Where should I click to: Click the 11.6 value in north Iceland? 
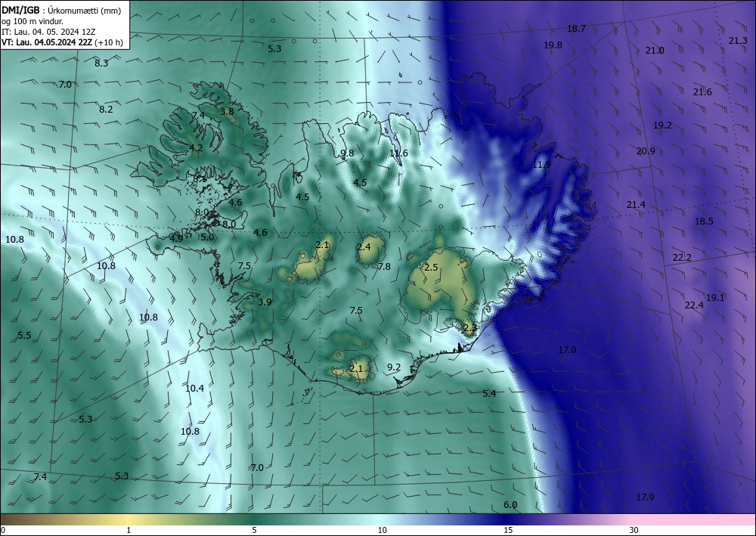(398, 153)
